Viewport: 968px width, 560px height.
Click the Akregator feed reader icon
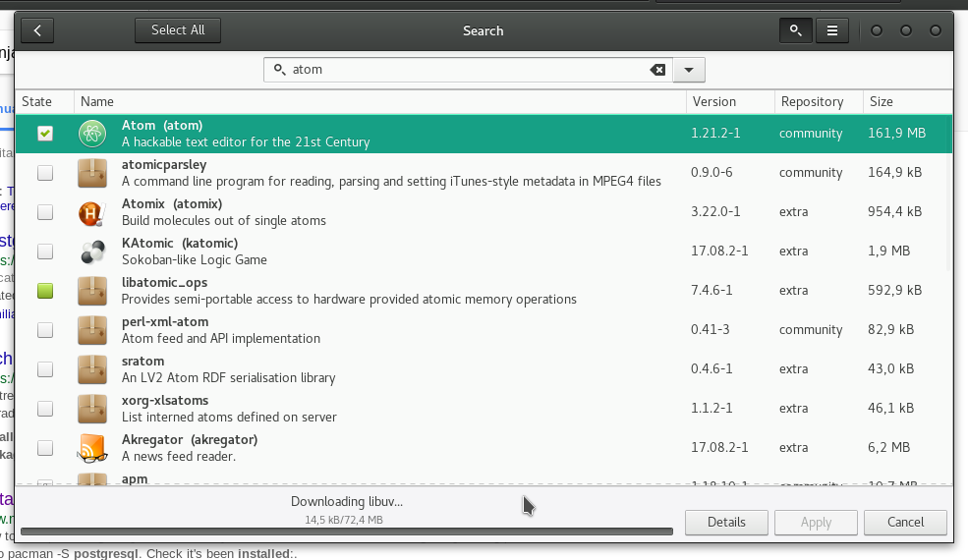pyautogui.click(x=92, y=448)
